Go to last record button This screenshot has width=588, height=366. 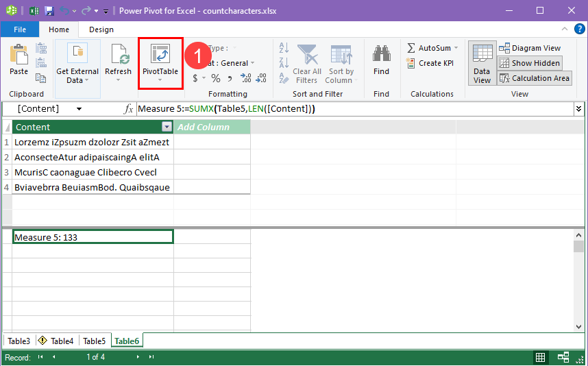151,357
